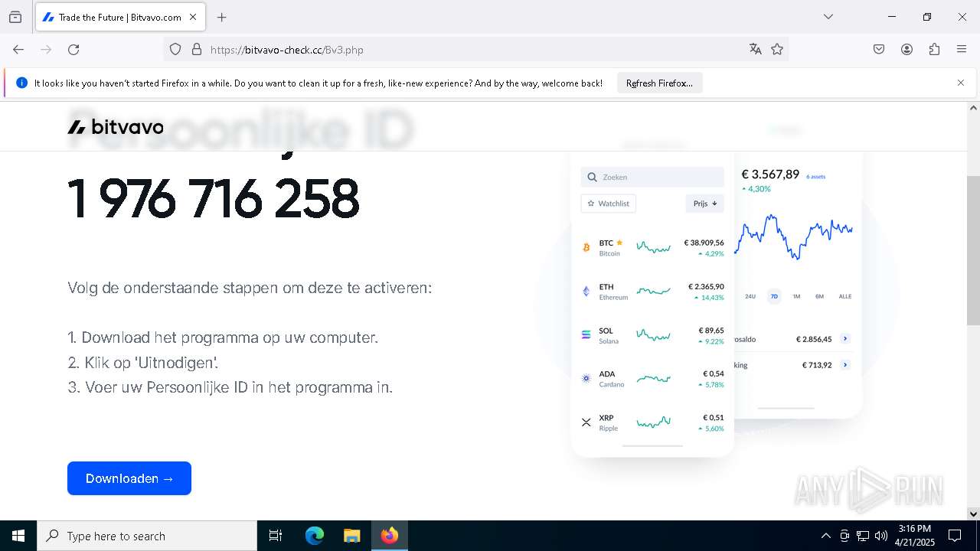Click the Zoeken search field
Image resolution: width=980 pixels, height=551 pixels.
[x=652, y=177]
